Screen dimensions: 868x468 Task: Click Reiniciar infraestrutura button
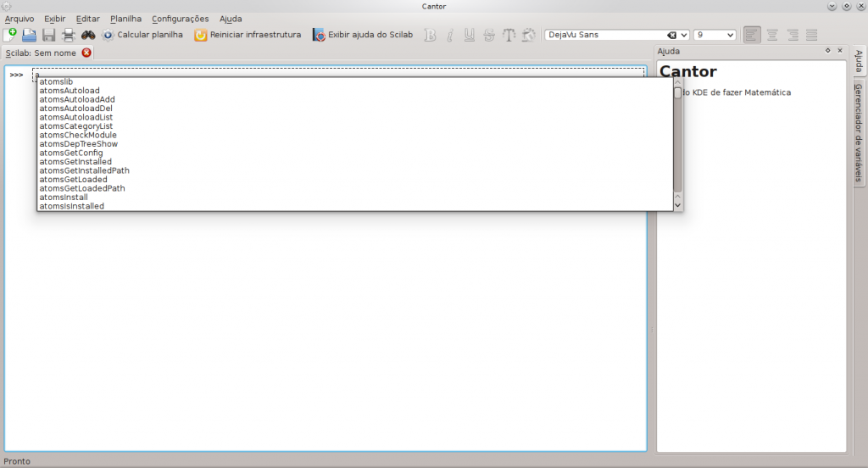[x=248, y=35]
